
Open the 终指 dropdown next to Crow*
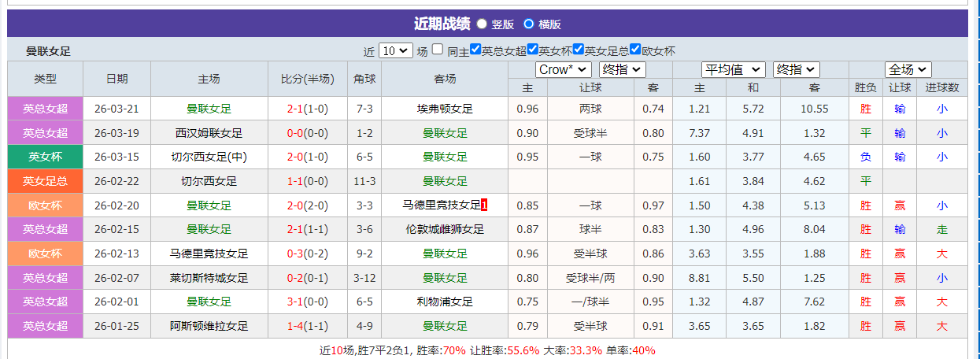pyautogui.click(x=623, y=69)
